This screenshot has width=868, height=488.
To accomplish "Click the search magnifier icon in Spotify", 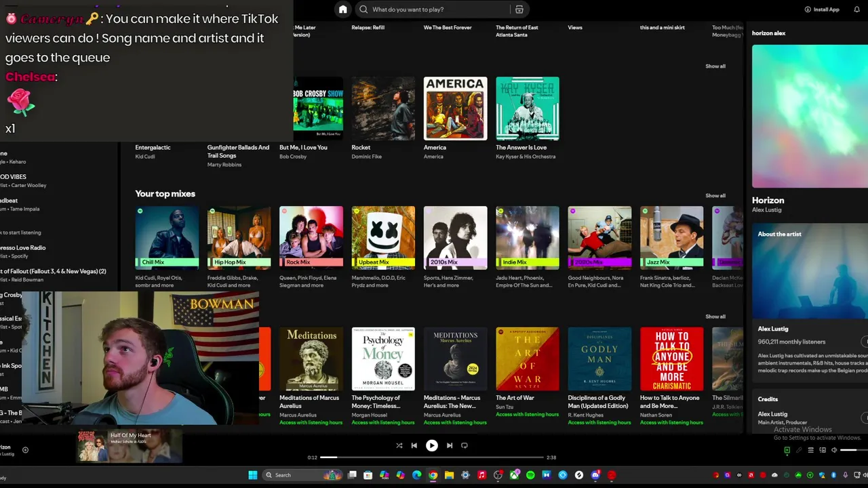I will point(363,9).
